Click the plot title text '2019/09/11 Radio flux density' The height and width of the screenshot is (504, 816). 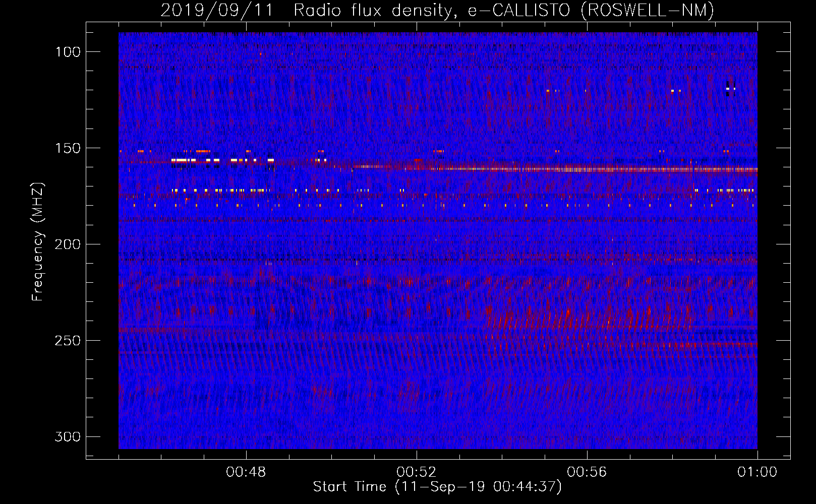306,10
